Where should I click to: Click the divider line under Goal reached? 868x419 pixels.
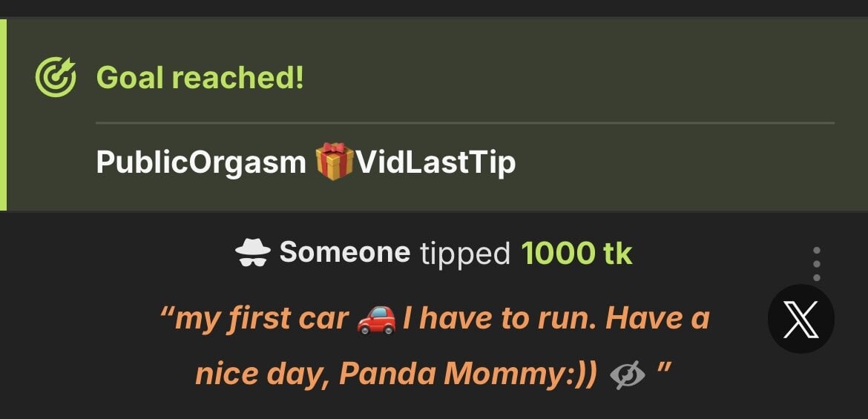click(464, 122)
